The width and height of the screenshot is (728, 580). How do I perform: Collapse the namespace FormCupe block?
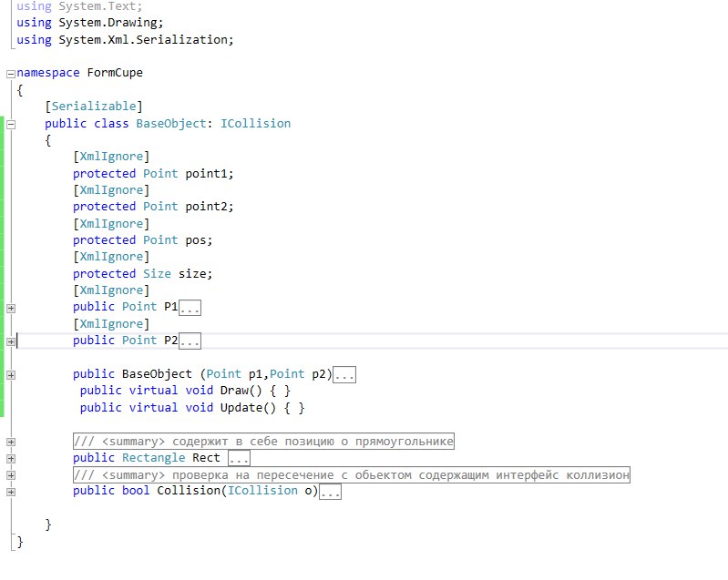pos(11,75)
